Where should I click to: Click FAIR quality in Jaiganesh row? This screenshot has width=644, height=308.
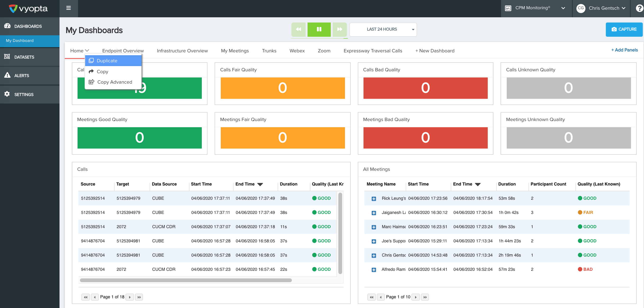point(585,213)
